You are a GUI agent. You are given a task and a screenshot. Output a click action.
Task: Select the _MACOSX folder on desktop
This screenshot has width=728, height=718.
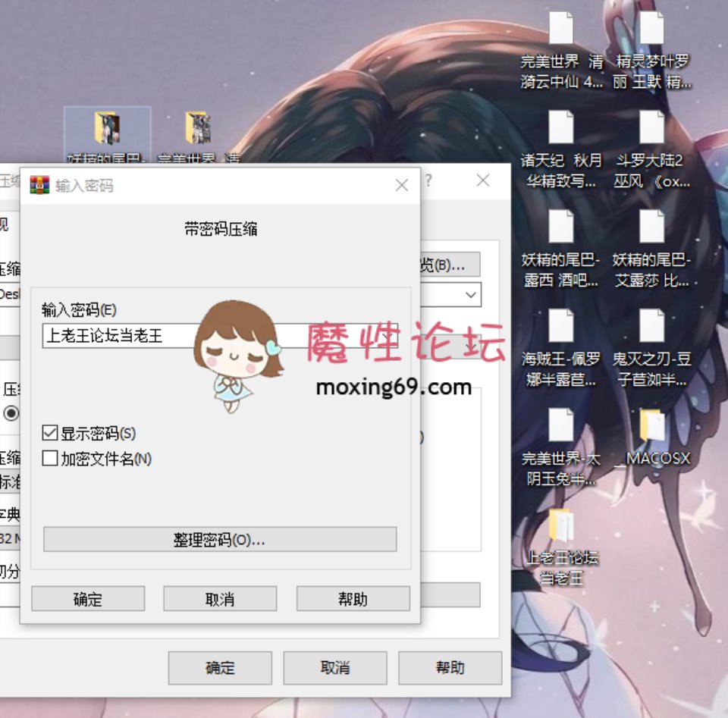click(x=651, y=438)
